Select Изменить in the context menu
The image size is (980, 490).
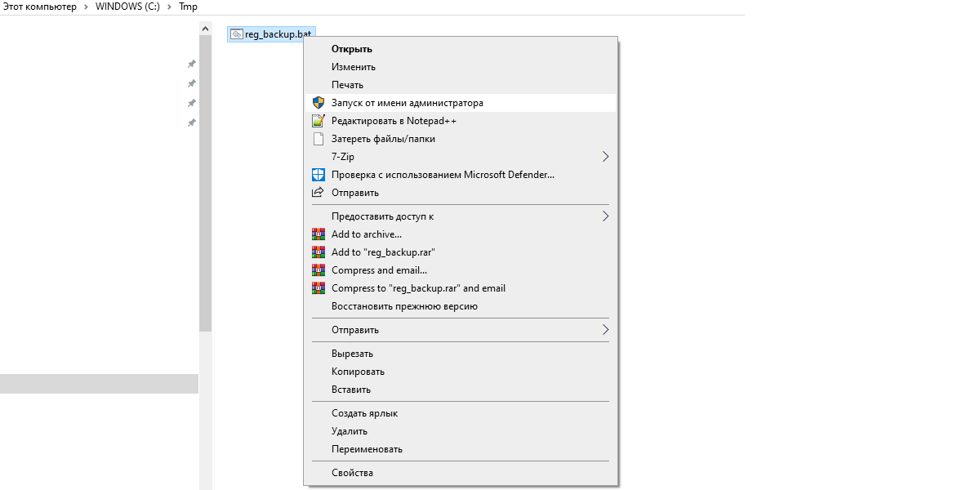pos(353,67)
